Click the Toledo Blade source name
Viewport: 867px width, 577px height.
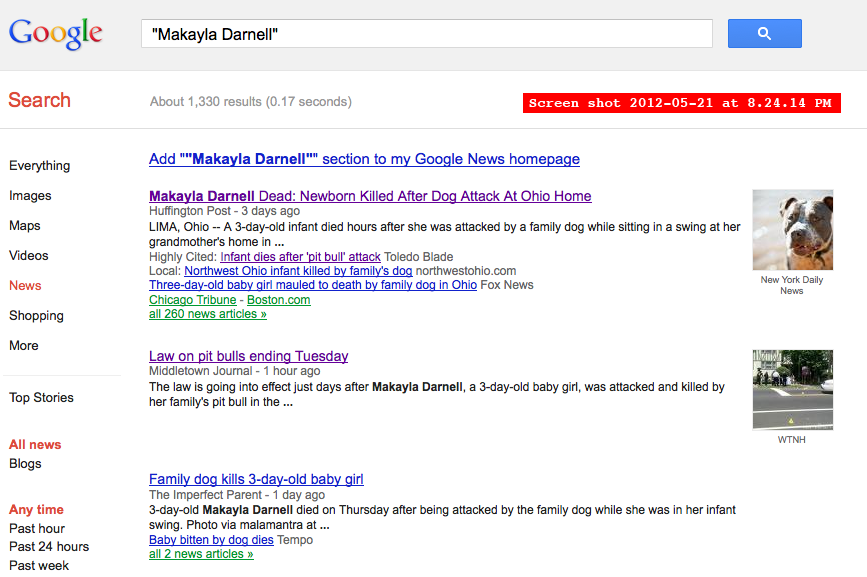[x=419, y=257]
